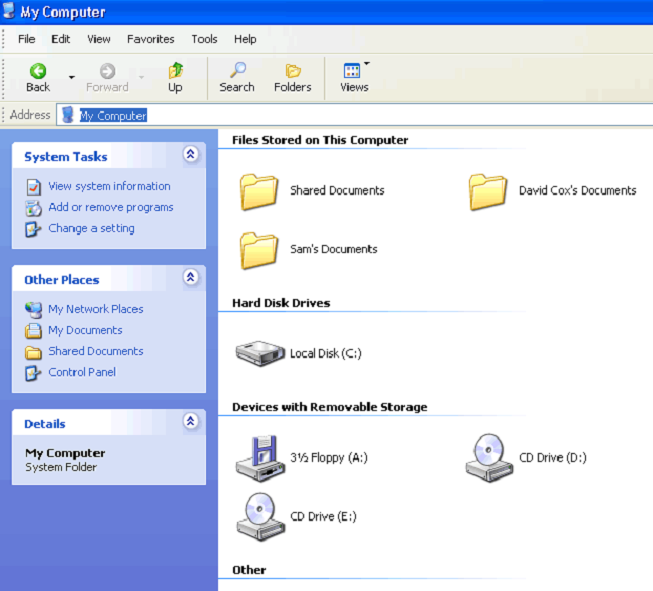
Task: Select the David Cox's Documents folder icon
Action: point(488,192)
